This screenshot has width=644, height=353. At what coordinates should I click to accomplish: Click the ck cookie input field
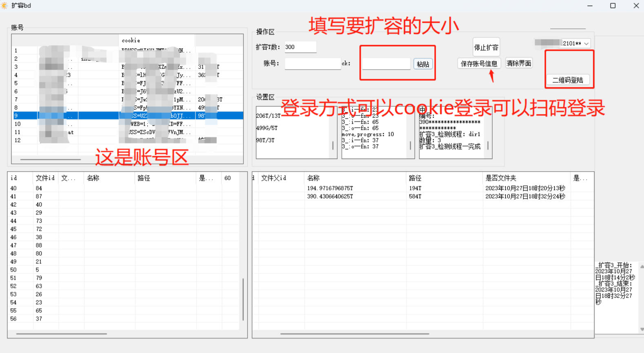click(386, 64)
